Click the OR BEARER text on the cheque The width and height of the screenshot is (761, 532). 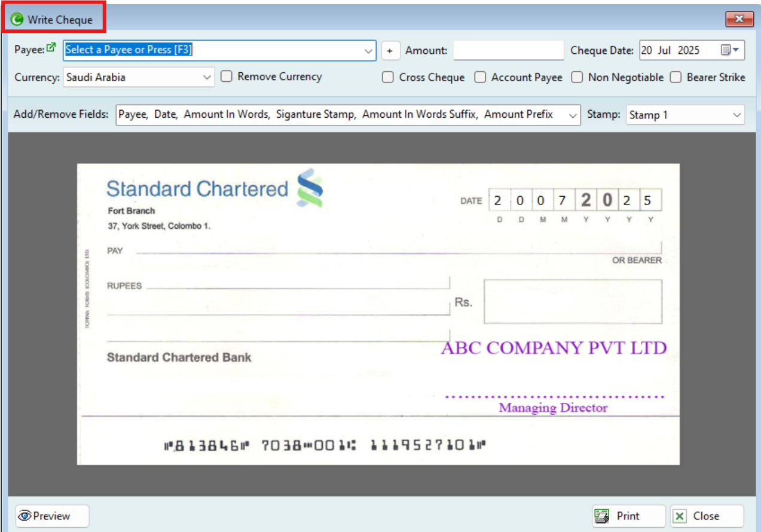tap(637, 261)
